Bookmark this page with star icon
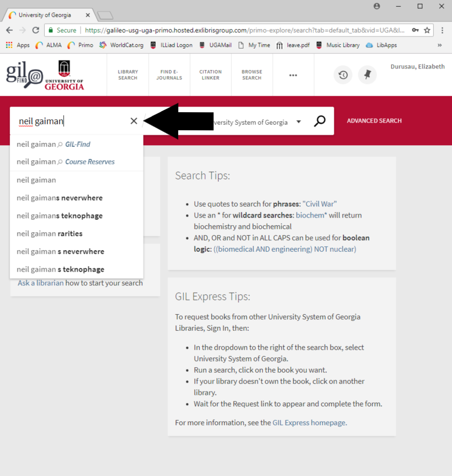 pos(427,30)
